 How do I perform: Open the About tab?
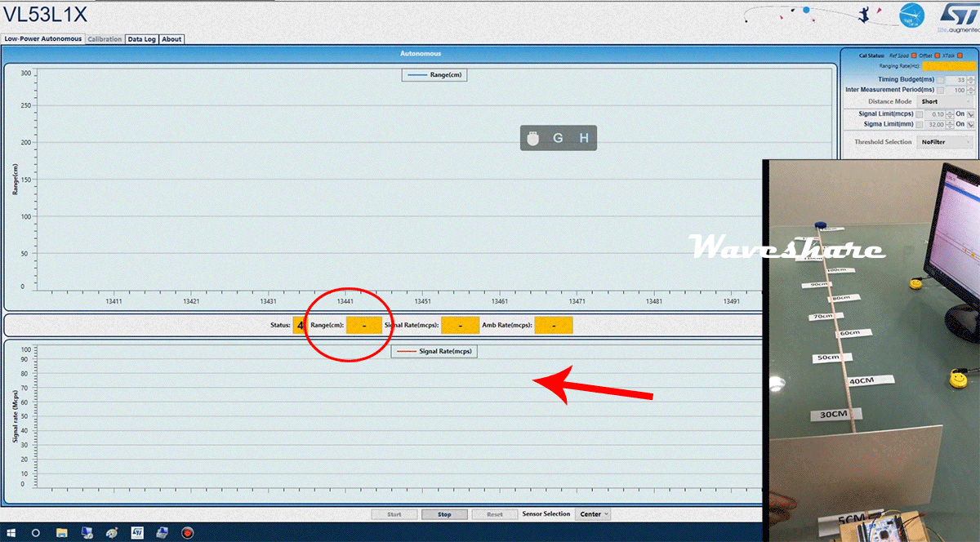[171, 38]
